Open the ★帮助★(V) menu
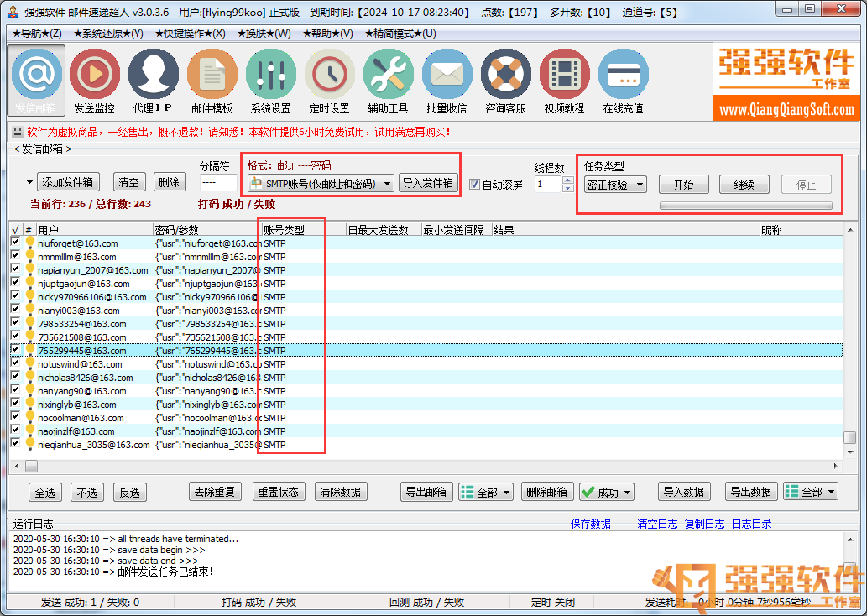Screen dimensions: 867x616 click(328, 34)
